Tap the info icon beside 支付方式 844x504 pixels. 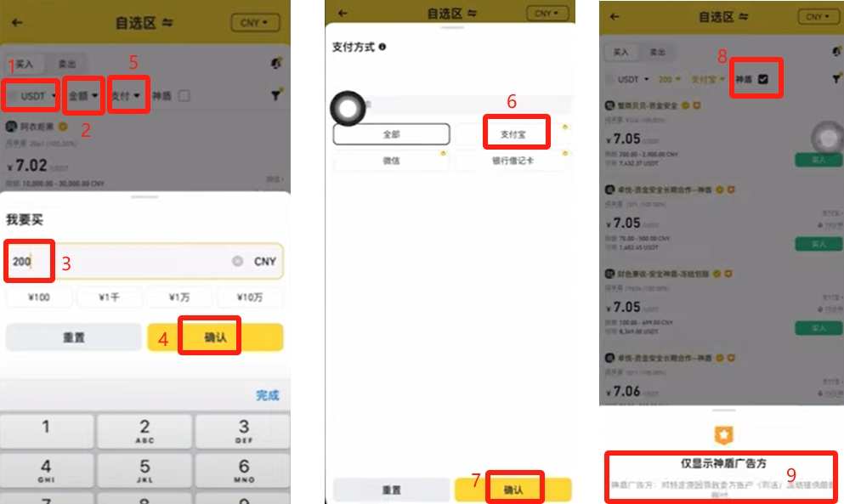[382, 47]
